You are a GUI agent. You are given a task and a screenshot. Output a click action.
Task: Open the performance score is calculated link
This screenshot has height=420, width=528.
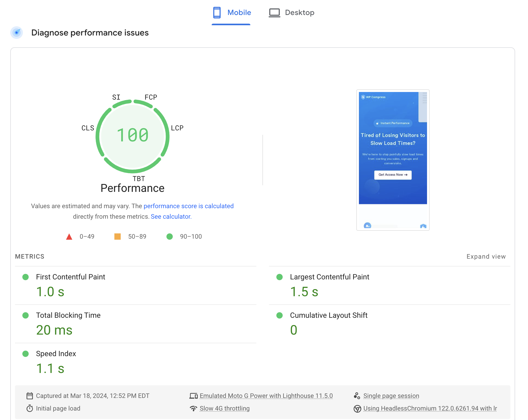189,206
